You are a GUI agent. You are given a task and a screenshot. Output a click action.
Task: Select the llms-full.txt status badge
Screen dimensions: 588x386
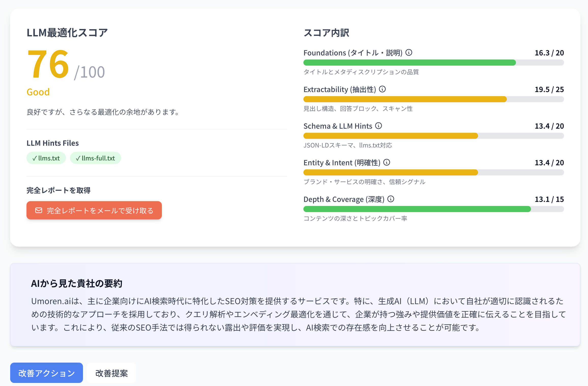coord(95,158)
